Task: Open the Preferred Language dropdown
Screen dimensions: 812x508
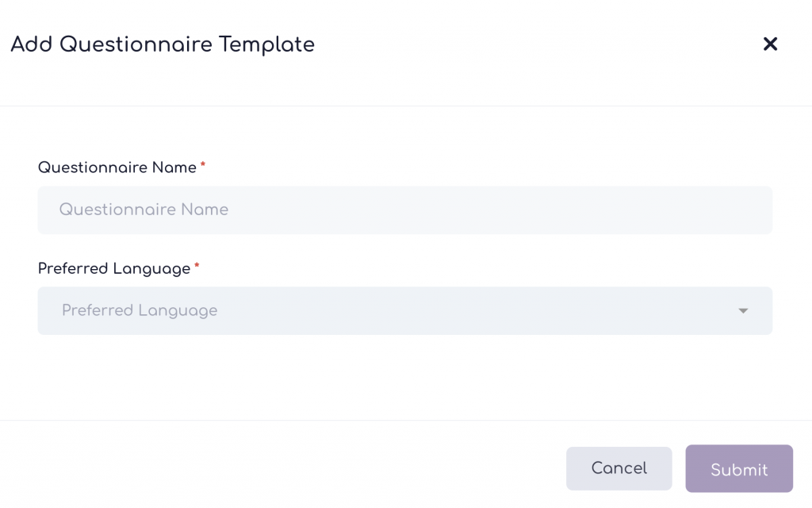Action: point(404,310)
